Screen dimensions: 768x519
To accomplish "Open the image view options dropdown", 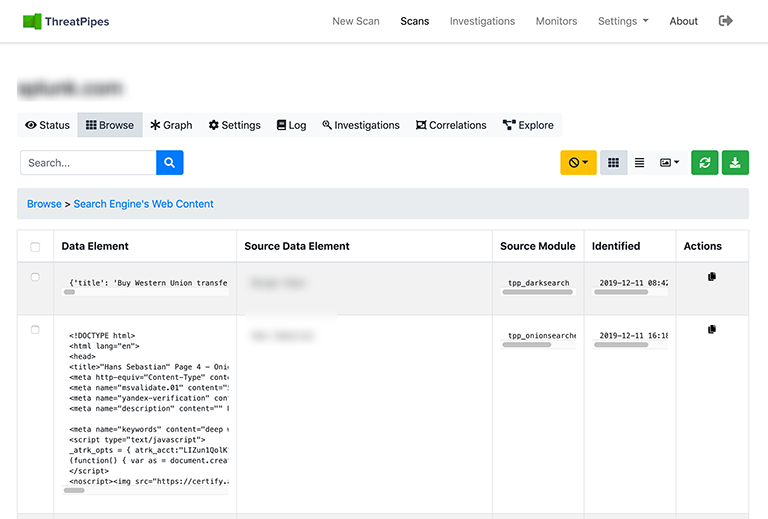I will [669, 163].
